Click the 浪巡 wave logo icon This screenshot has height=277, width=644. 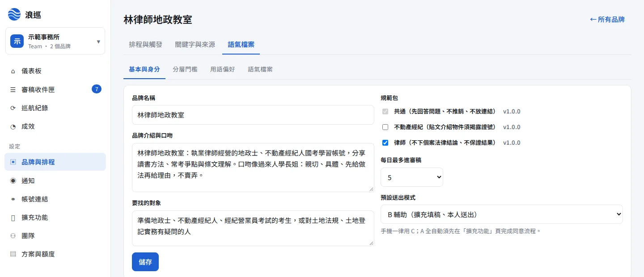tap(14, 14)
